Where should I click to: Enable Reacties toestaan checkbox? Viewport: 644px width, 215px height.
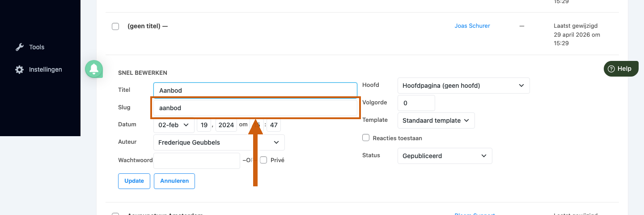coord(366,138)
